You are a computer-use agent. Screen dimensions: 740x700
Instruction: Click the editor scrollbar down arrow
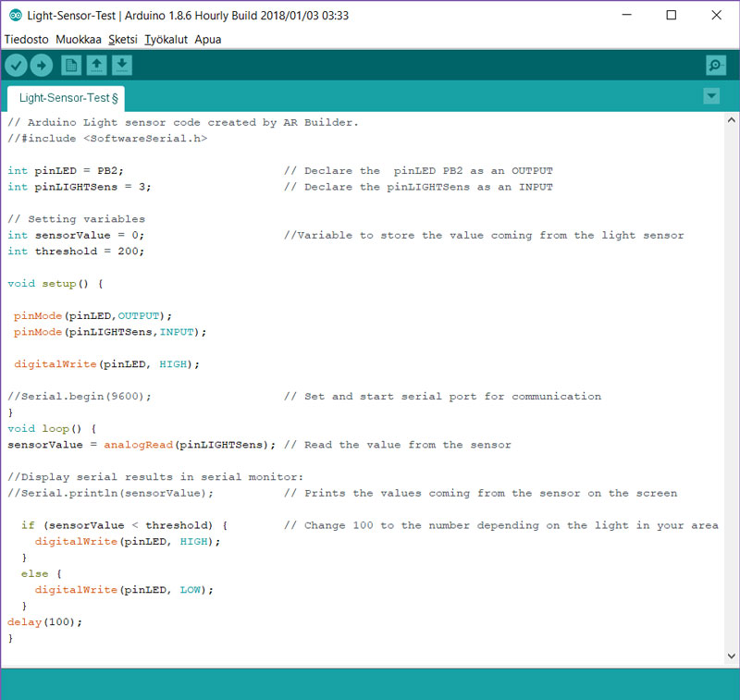731,656
